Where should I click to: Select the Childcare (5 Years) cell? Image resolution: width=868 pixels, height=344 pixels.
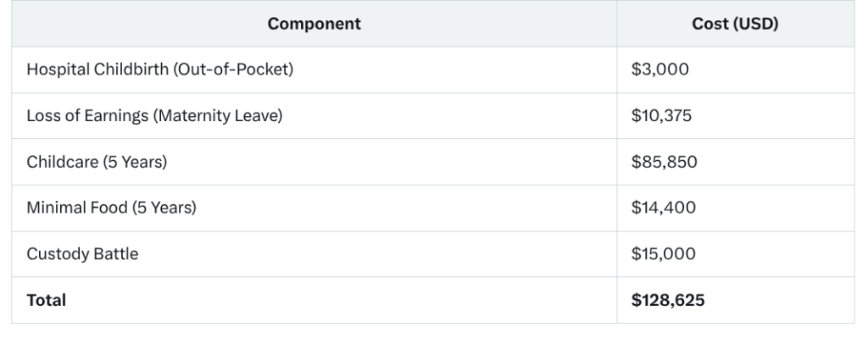(314, 162)
